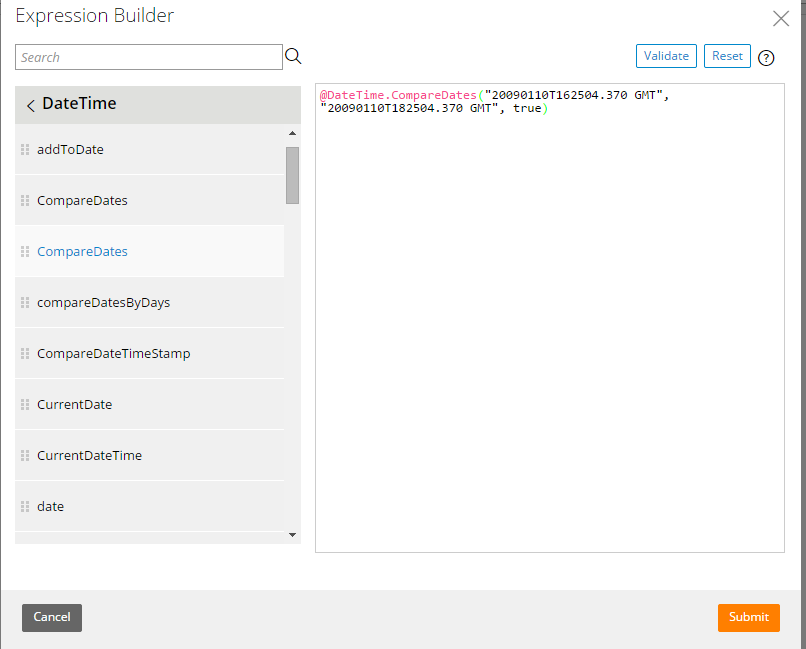
Task: Click the search magnifier icon
Action: pos(293,56)
